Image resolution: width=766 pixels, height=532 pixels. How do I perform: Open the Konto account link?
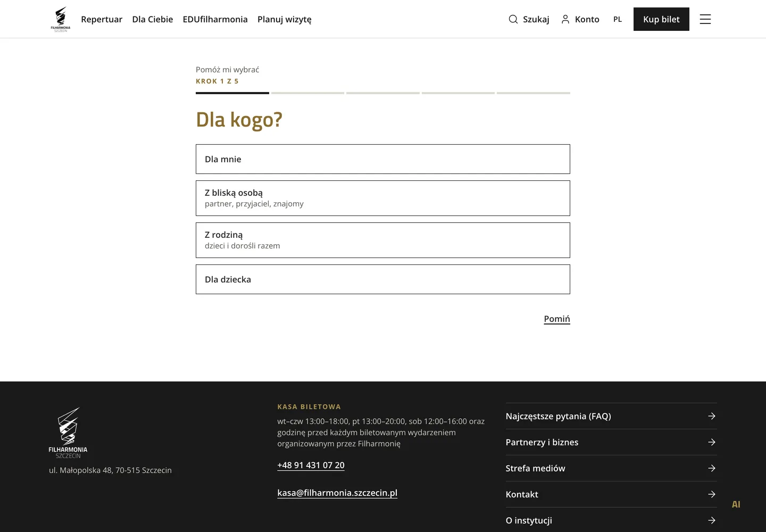click(587, 19)
